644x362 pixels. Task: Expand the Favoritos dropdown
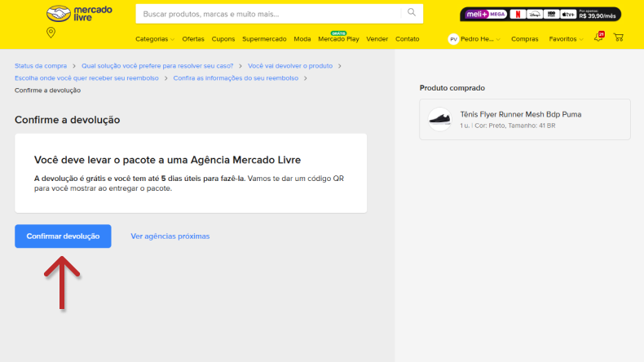click(x=566, y=39)
